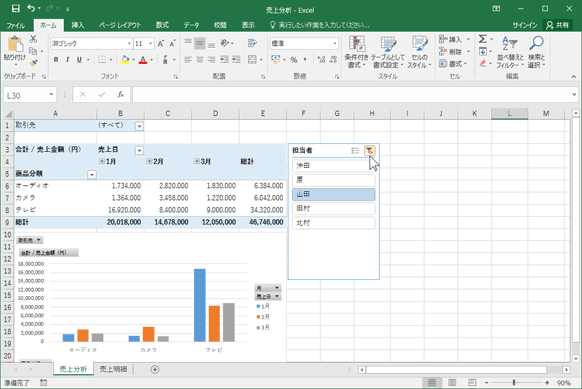Switch to the 挿入 ribbon tab
Image resolution: width=582 pixels, height=389 pixels.
[x=78, y=25]
